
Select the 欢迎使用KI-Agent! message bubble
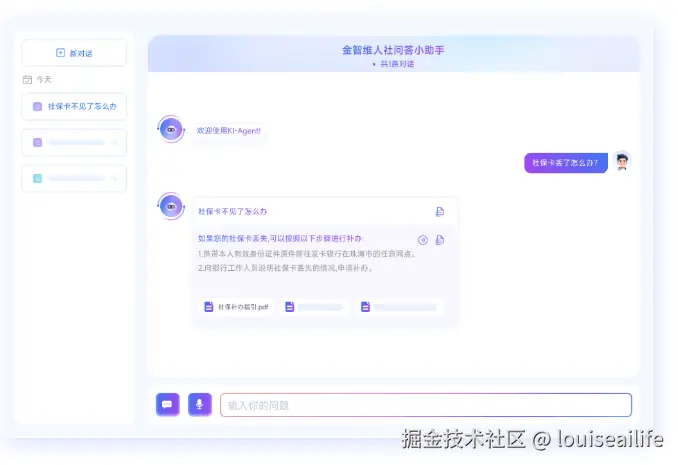pos(229,131)
